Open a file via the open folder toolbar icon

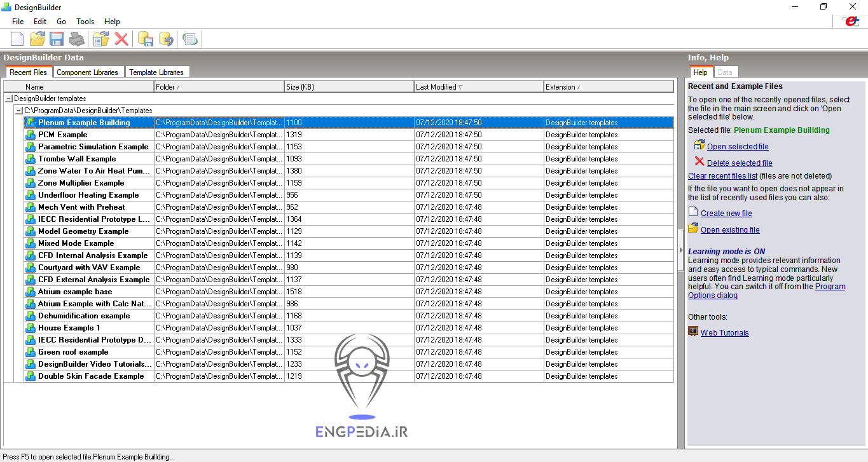pyautogui.click(x=37, y=39)
